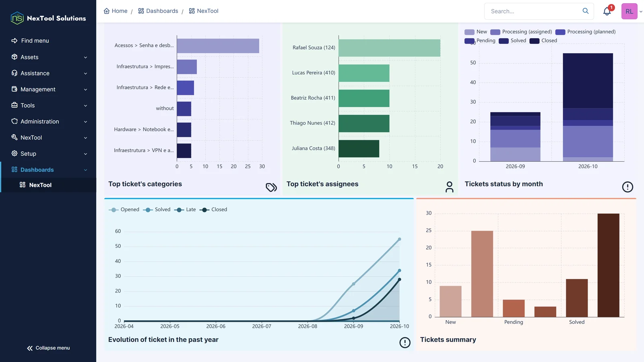Click in the Search input field
This screenshot has width=644, height=362.
click(x=534, y=11)
